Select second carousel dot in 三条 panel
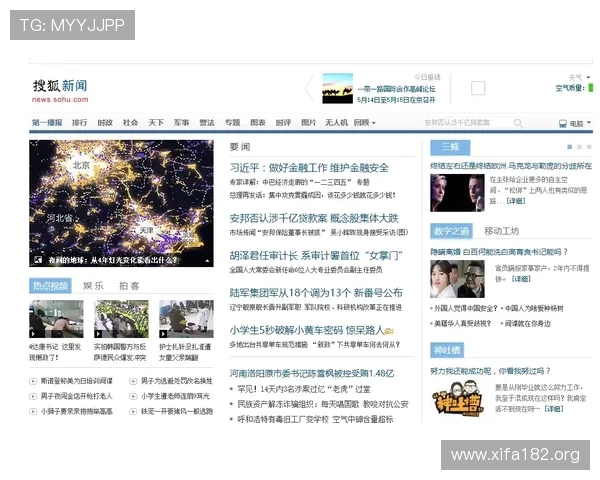This screenshot has width=600, height=480. coord(579,147)
